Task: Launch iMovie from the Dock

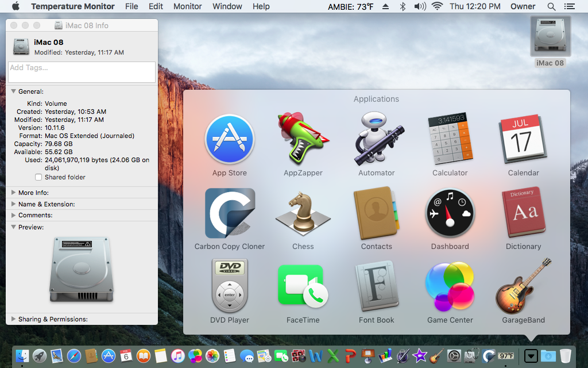Action: click(420, 355)
